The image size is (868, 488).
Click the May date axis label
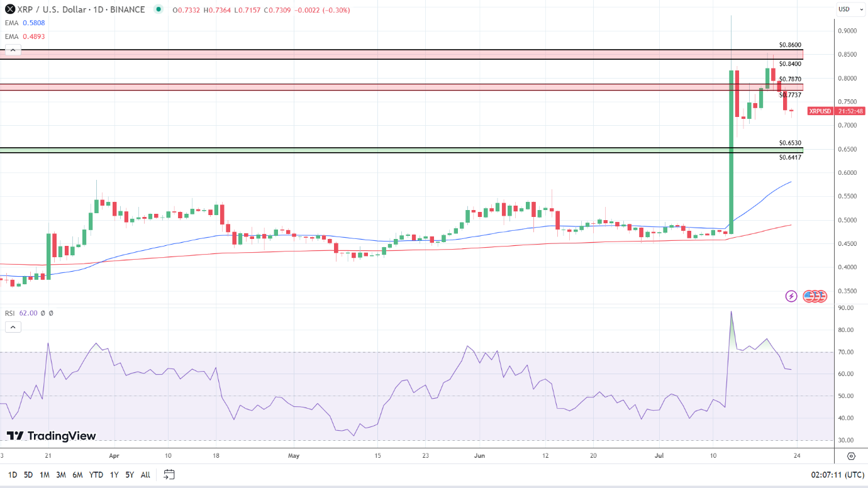[x=293, y=456]
